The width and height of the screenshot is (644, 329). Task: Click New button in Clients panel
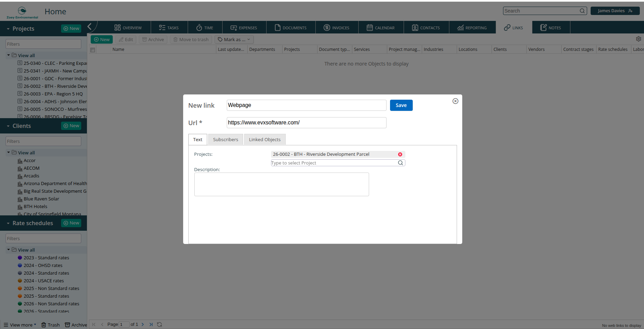pos(71,126)
